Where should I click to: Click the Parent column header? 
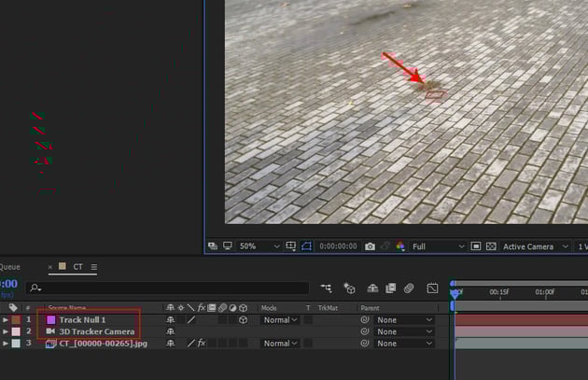point(370,308)
